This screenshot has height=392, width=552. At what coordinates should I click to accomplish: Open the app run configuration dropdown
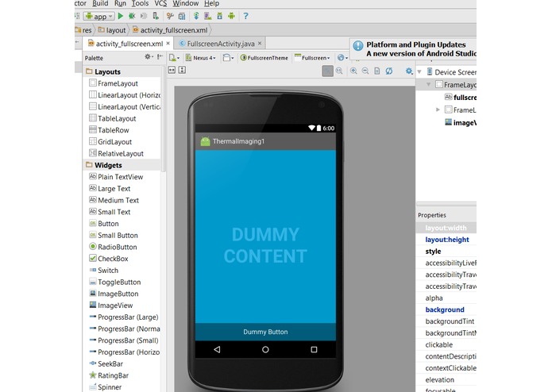(99, 16)
